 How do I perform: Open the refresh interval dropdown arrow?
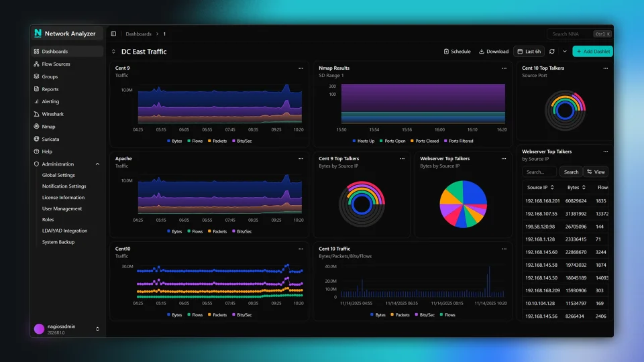(x=565, y=52)
